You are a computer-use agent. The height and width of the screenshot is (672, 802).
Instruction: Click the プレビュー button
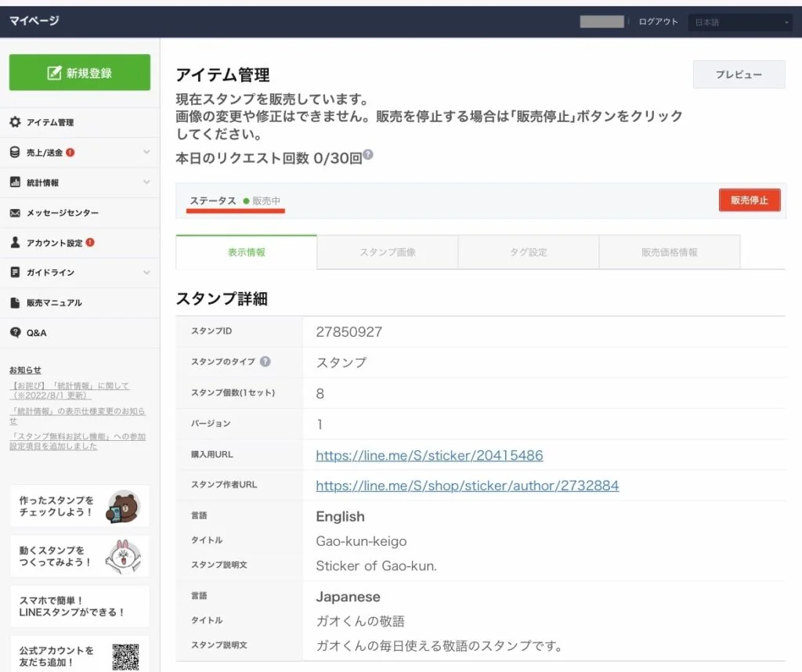739,74
